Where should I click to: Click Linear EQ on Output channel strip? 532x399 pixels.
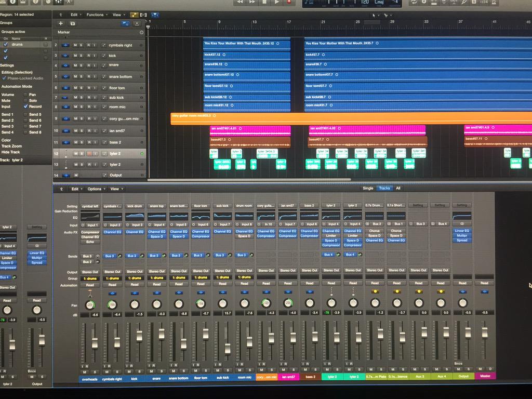pyautogui.click(x=462, y=231)
